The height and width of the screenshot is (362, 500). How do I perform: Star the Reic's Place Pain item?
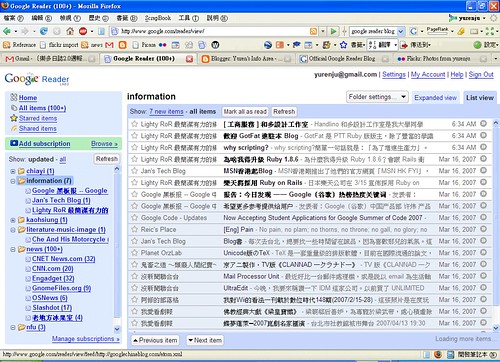point(135,229)
